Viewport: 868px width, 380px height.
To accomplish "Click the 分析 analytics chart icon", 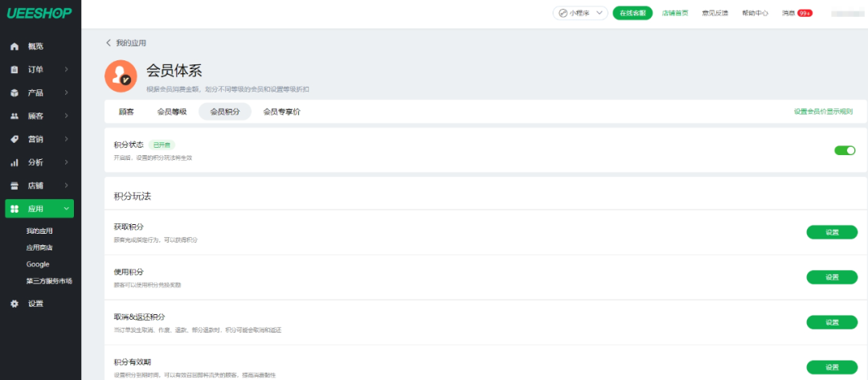I will coord(14,162).
